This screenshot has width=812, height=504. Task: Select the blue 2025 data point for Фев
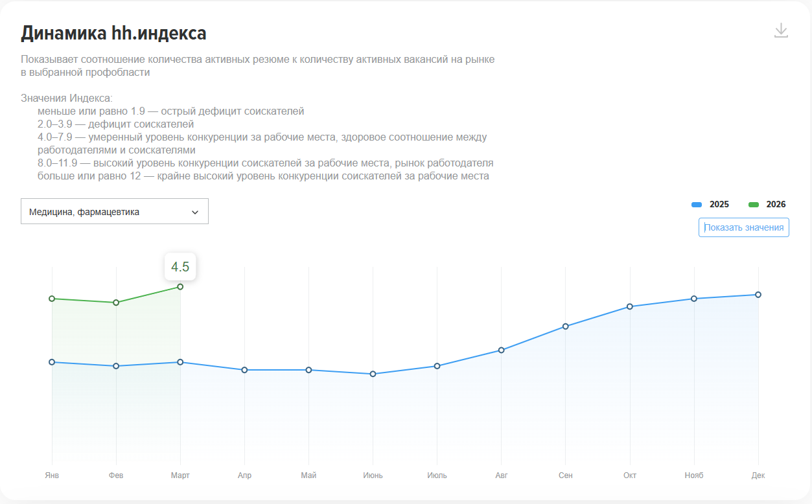pyautogui.click(x=116, y=366)
